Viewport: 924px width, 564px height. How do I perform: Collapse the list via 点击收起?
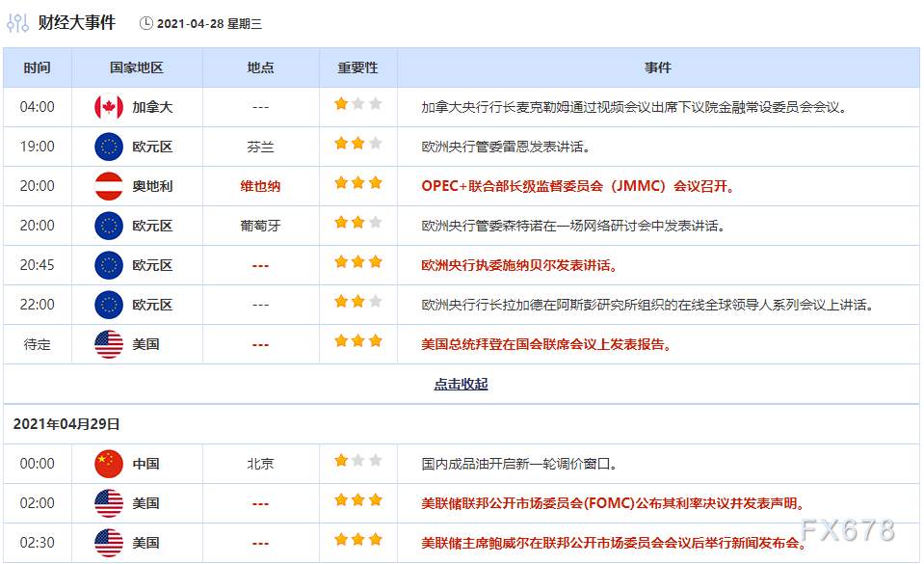tap(461, 384)
